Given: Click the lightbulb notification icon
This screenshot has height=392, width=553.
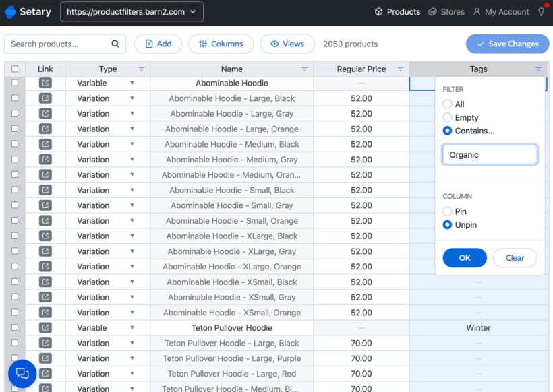Looking at the screenshot, I should coord(541,12).
